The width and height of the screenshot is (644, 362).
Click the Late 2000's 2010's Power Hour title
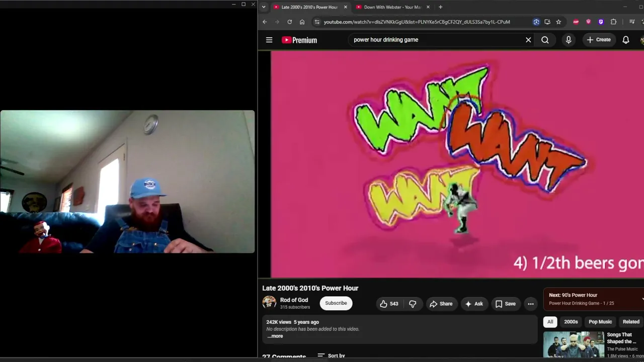(310, 288)
